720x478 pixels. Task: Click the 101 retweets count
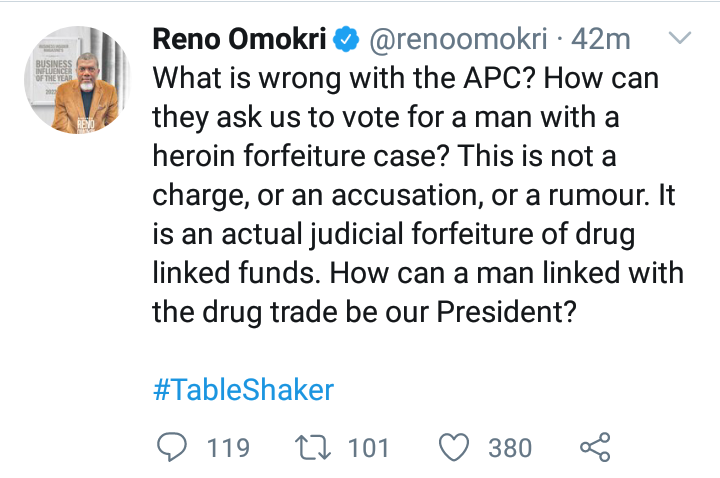click(368, 447)
